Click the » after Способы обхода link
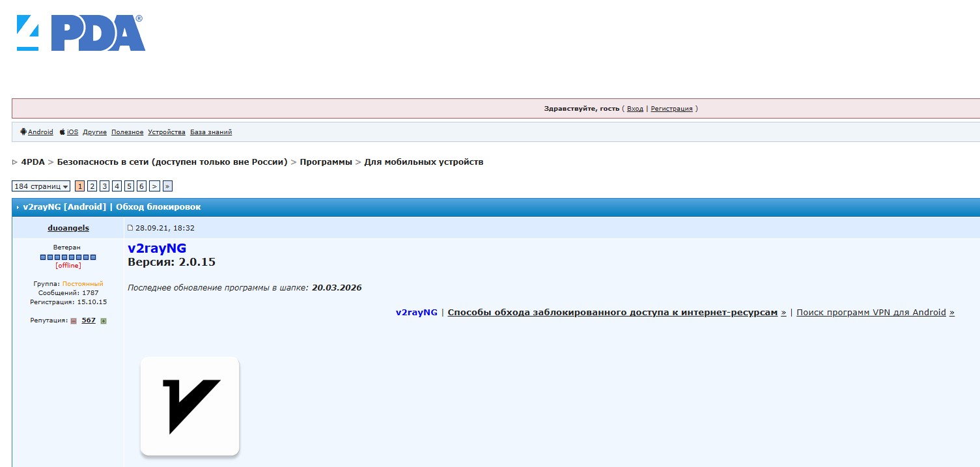Viewport: 980px width, 467px height. tap(783, 313)
